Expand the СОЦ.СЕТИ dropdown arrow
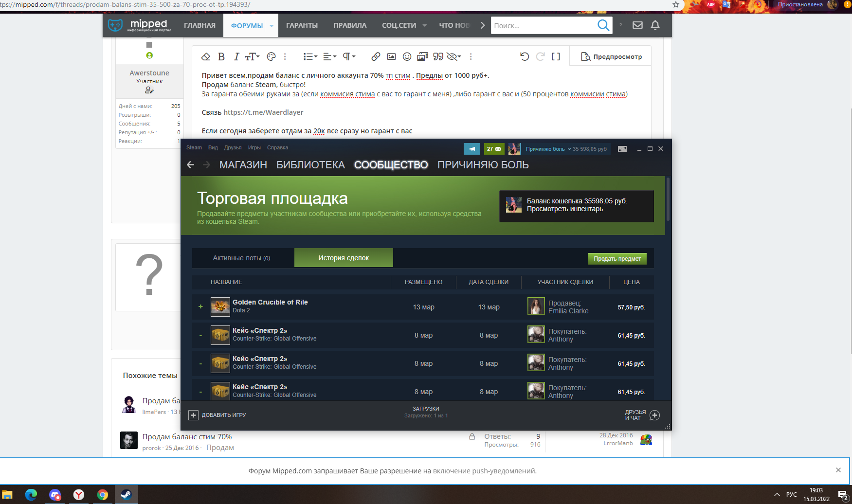 [425, 25]
